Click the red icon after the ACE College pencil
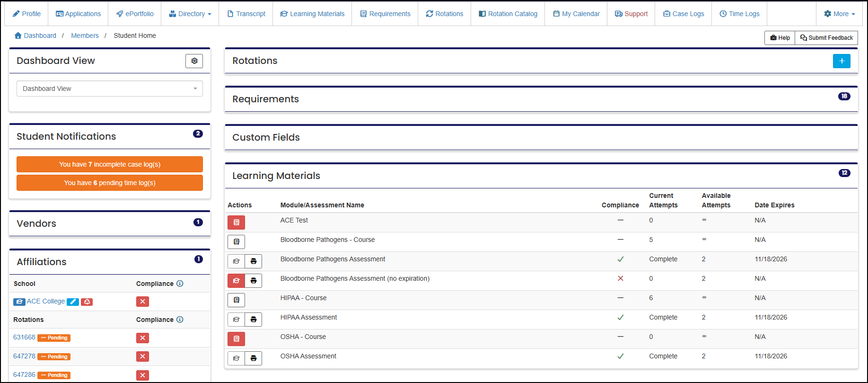 click(87, 302)
